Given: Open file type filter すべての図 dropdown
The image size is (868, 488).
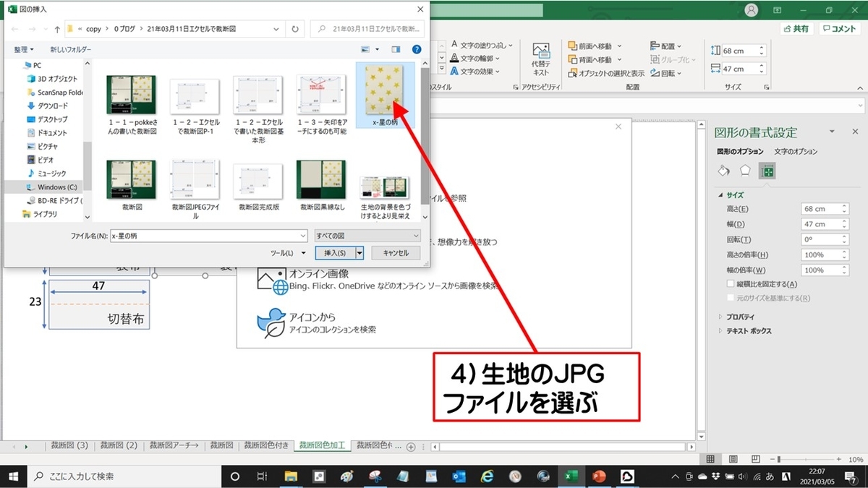Looking at the screenshot, I should pos(367,236).
